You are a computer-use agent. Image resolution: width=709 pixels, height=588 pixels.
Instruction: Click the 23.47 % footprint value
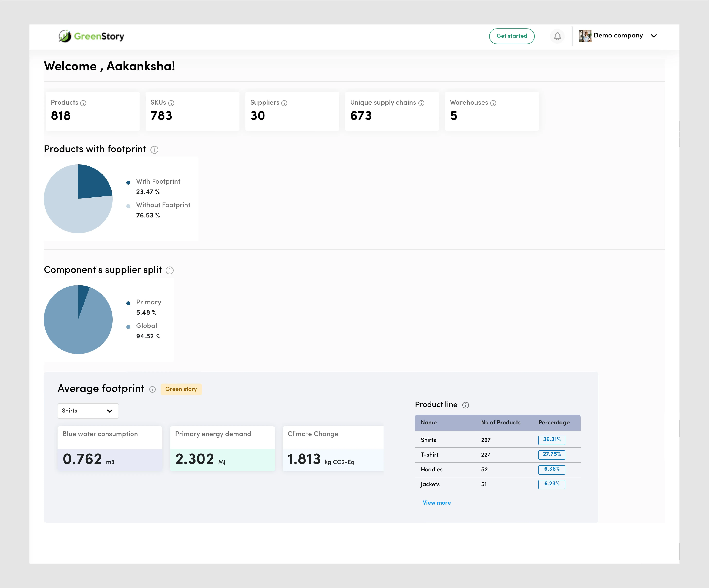(x=148, y=192)
